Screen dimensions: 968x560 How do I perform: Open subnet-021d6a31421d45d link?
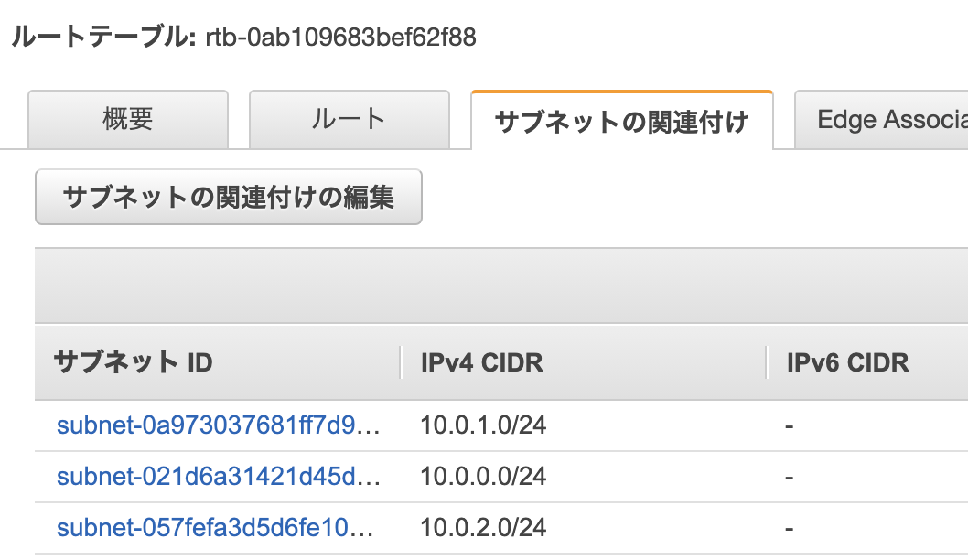(x=218, y=477)
